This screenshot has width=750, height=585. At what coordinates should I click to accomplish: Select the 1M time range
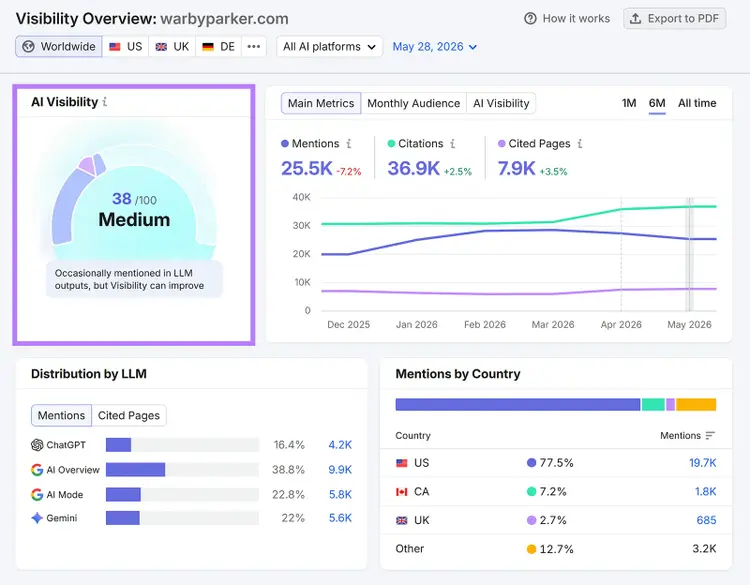[x=629, y=103]
